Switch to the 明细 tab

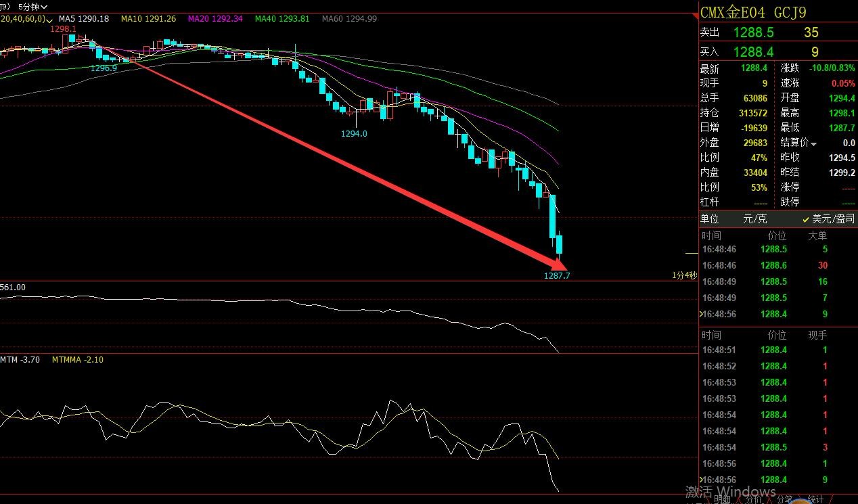[722, 499]
